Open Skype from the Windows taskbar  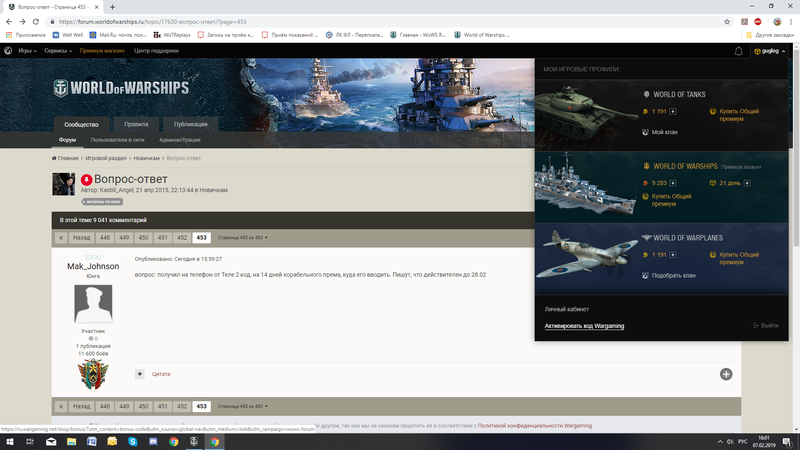[x=133, y=441]
